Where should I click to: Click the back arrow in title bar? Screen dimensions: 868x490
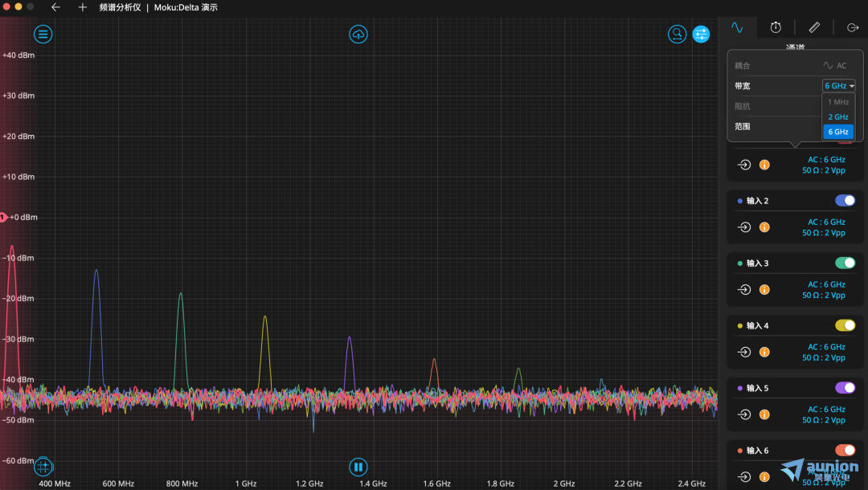click(x=55, y=7)
